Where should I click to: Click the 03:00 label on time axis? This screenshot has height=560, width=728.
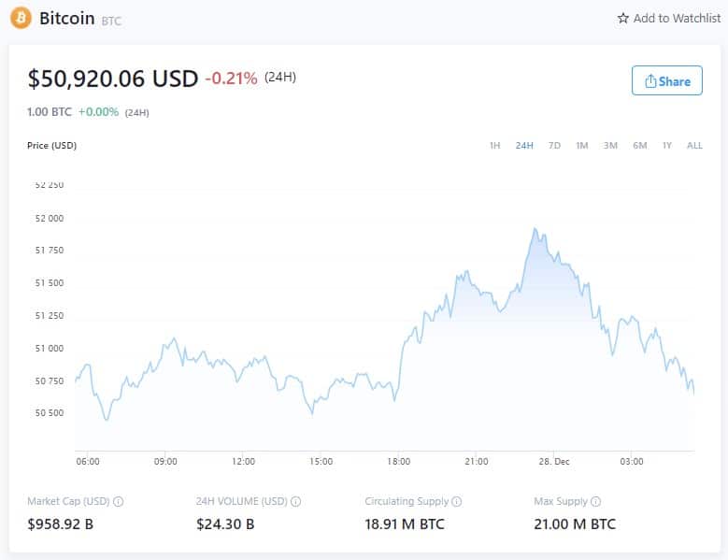tap(632, 462)
